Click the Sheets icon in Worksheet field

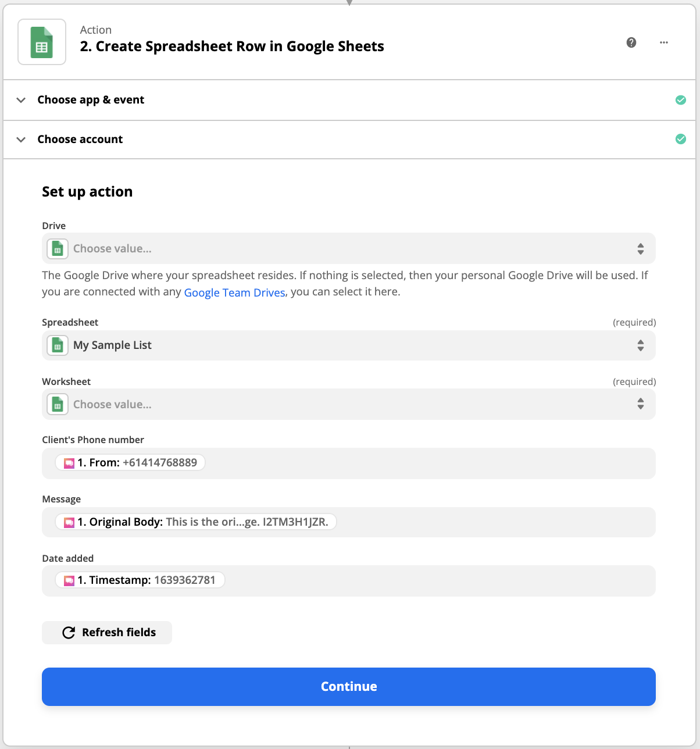58,405
